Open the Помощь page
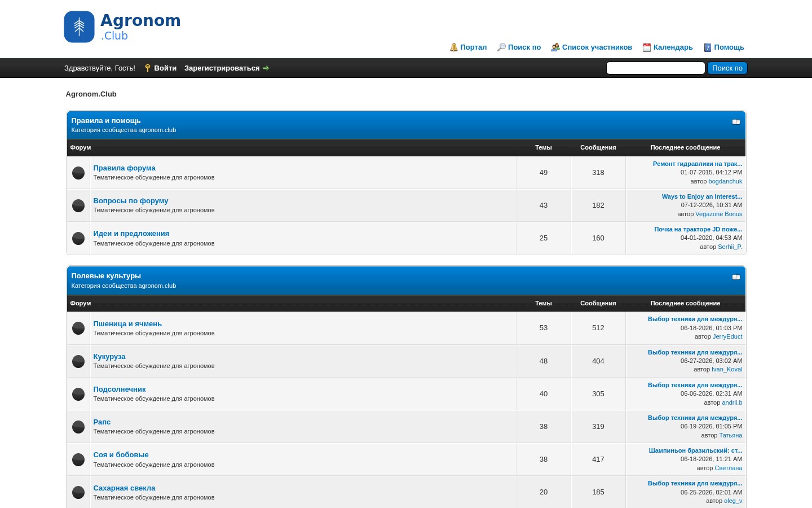The height and width of the screenshot is (508, 812). tap(729, 47)
